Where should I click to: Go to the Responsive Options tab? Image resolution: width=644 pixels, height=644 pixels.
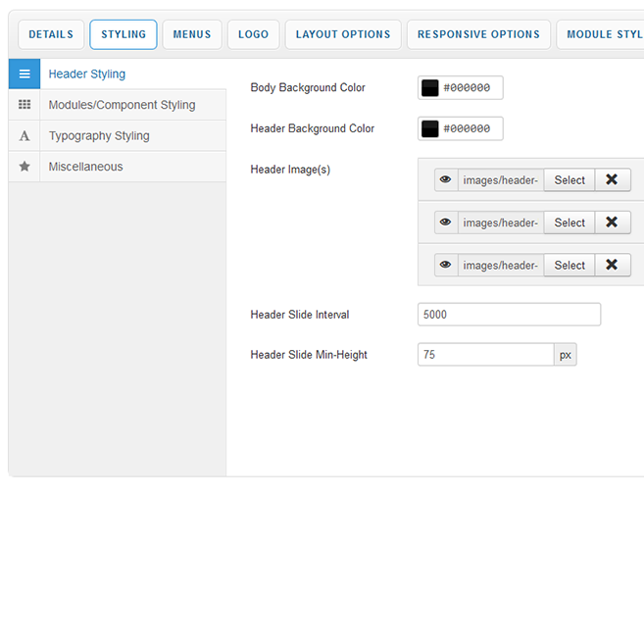tap(478, 34)
